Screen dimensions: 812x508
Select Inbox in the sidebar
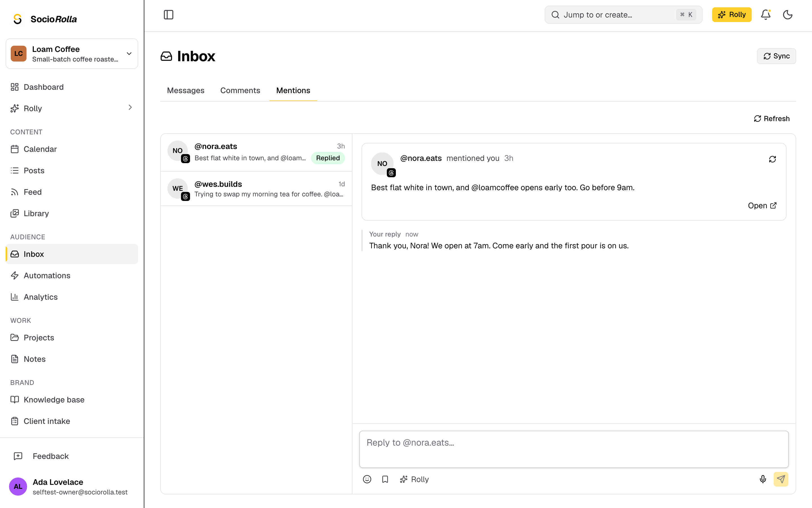click(72, 254)
